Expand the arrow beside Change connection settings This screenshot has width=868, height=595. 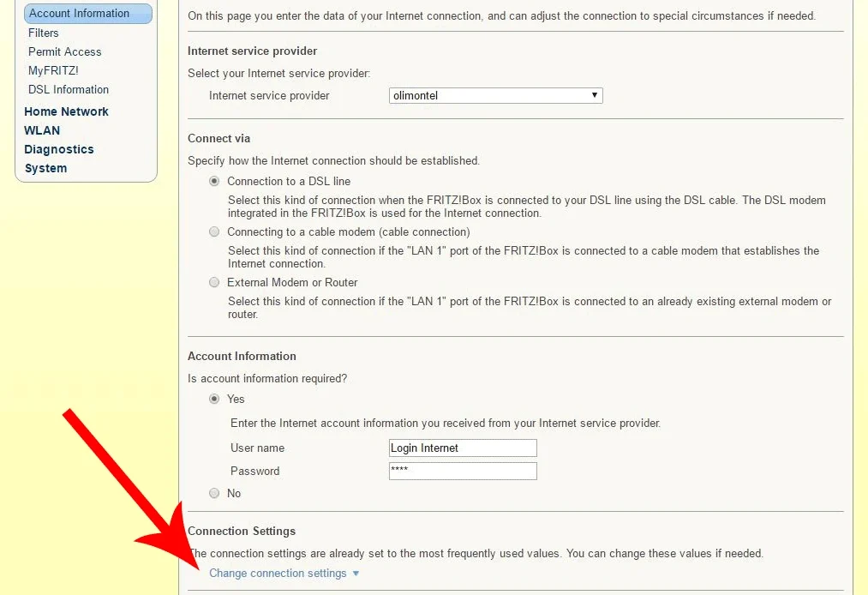click(356, 574)
